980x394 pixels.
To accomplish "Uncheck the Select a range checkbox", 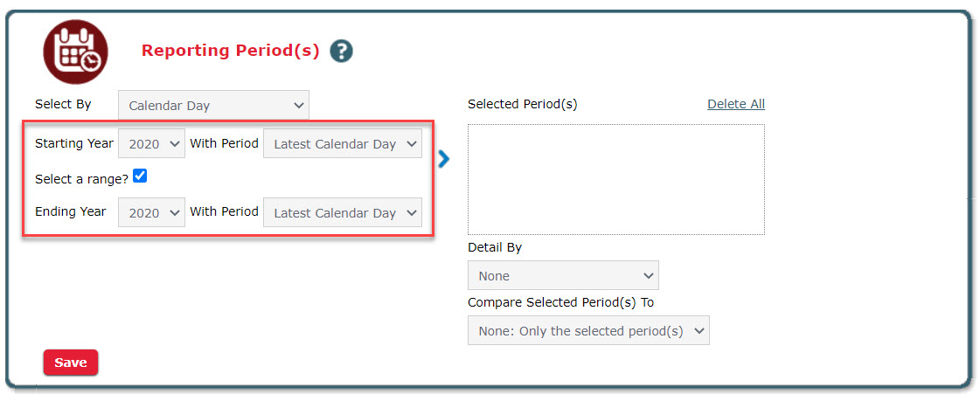I will pos(140,176).
